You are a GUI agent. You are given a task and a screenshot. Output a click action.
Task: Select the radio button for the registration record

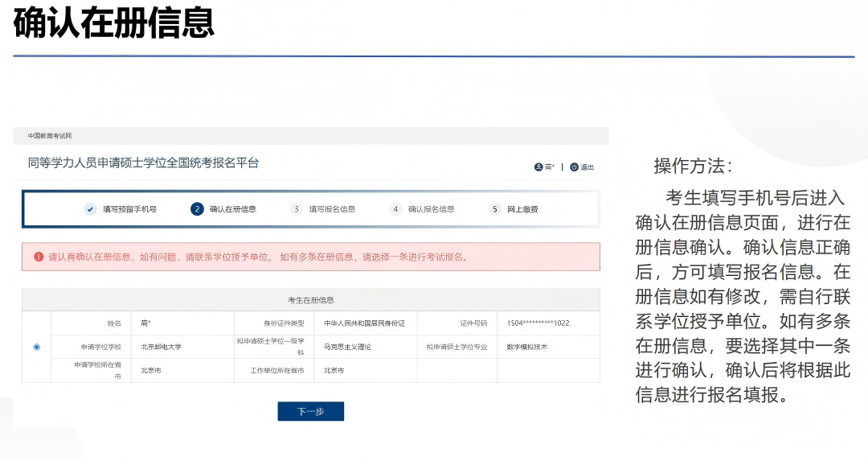pyautogui.click(x=36, y=347)
